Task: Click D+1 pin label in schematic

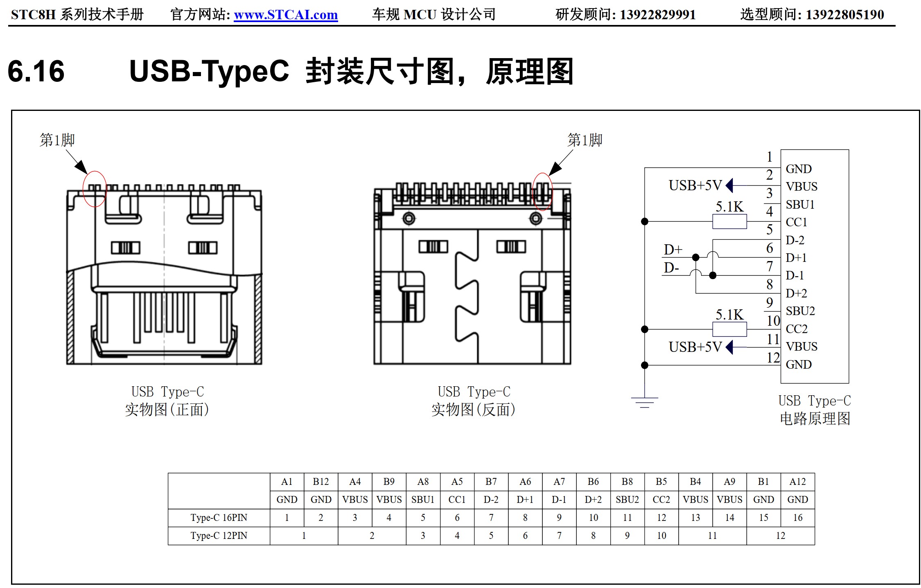Action: [796, 258]
